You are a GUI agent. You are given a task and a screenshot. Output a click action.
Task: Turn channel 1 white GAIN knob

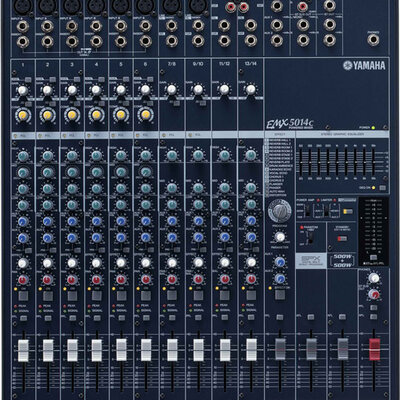click(x=22, y=90)
